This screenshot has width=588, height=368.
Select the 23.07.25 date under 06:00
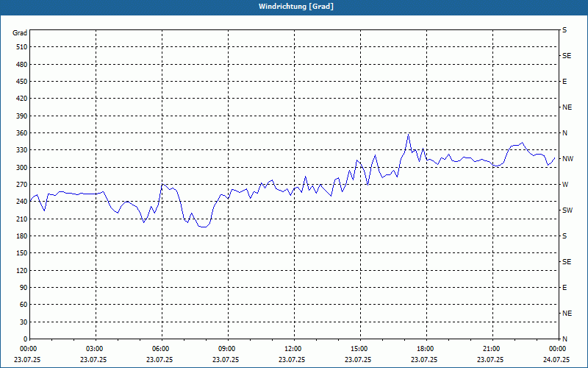[x=159, y=359]
